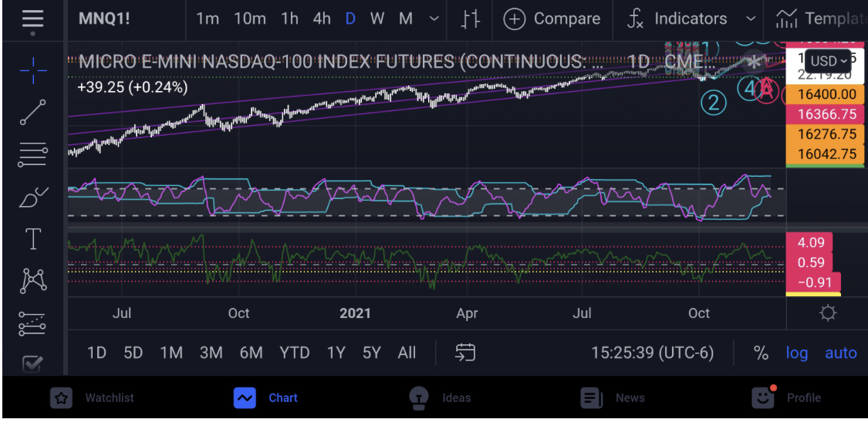This screenshot has width=868, height=426.
Task: Open chart settings gear icon
Action: (828, 313)
